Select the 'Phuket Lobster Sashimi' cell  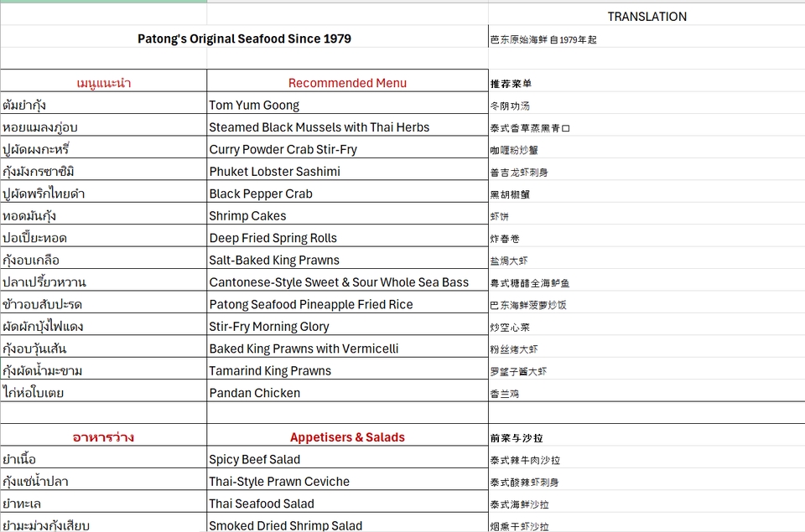point(274,171)
